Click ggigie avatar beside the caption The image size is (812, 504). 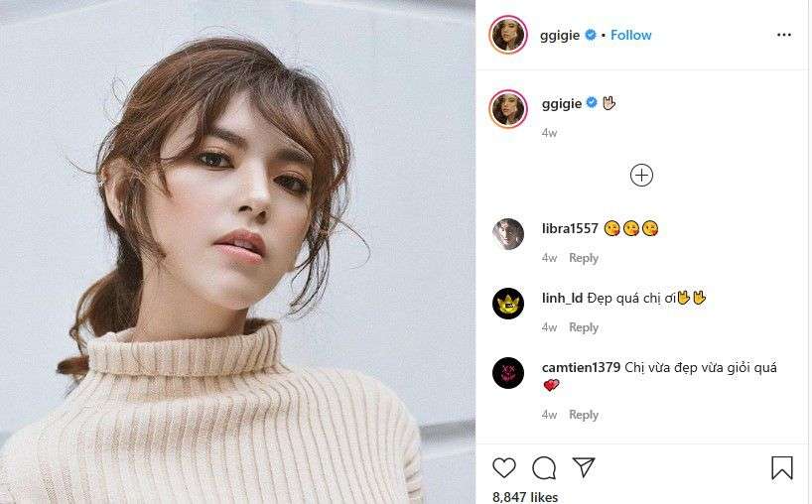coord(508,108)
